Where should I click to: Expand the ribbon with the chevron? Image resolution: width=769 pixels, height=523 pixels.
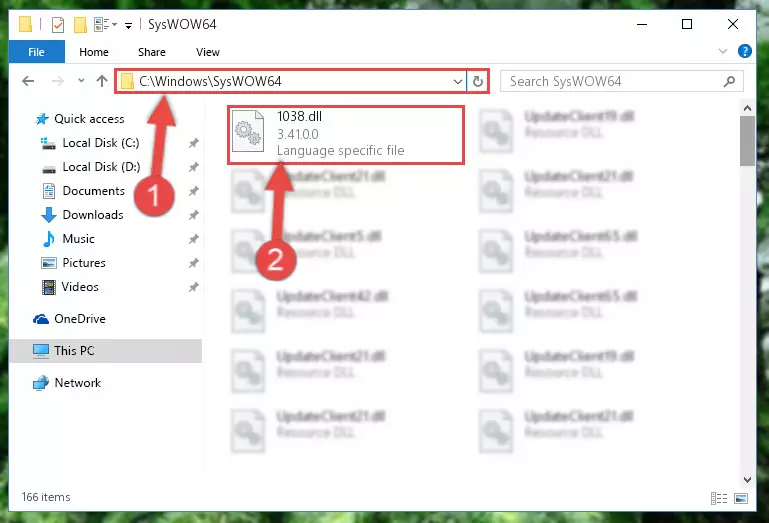pos(722,51)
